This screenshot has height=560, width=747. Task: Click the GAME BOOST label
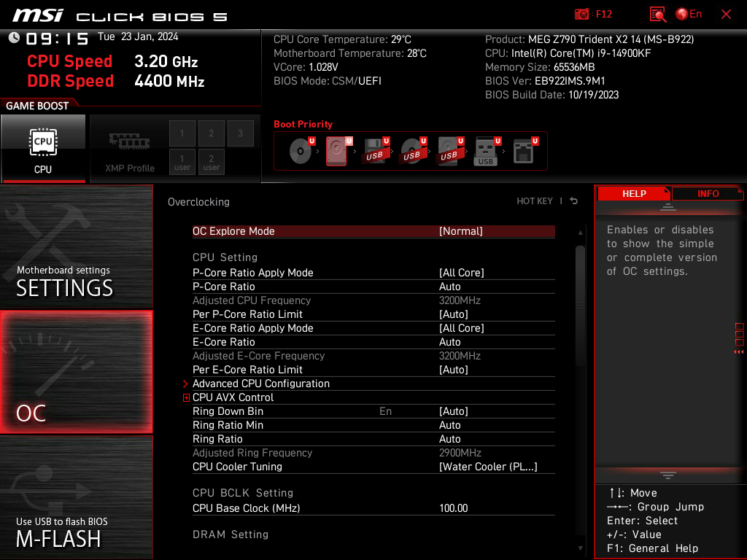37,106
